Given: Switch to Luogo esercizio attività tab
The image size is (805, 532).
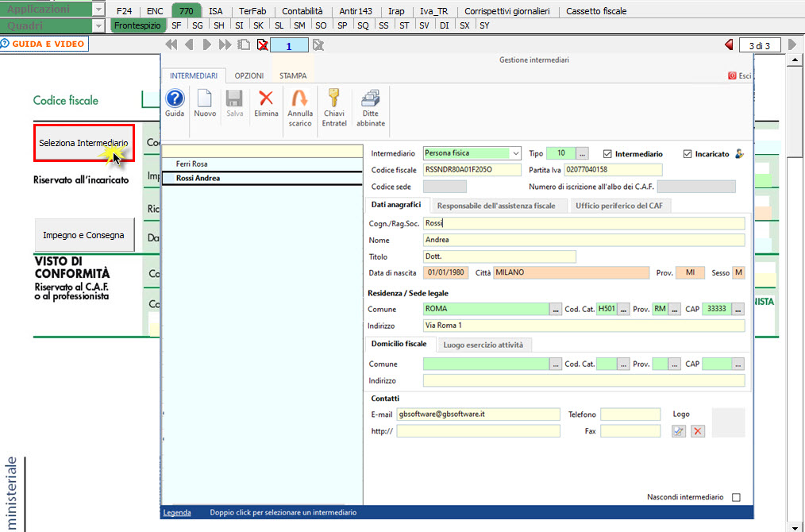Looking at the screenshot, I should click(x=483, y=345).
